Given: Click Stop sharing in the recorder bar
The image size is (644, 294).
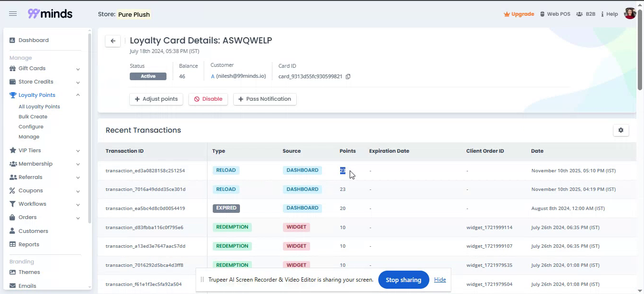Looking at the screenshot, I should pos(404,280).
